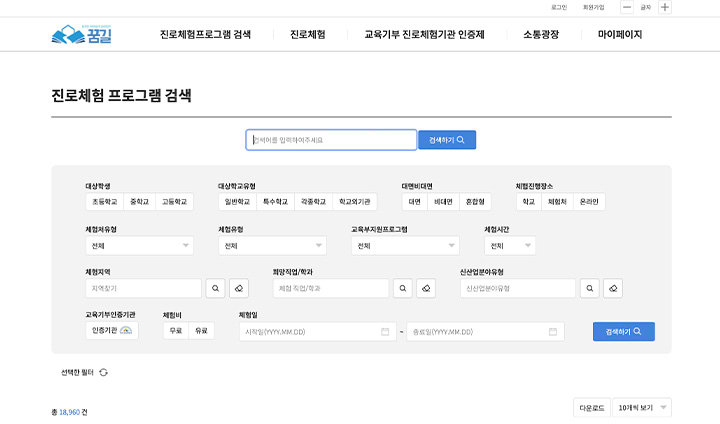The image size is (720, 424).
Task: Increase font size with the plus icon
Action: (x=665, y=7)
